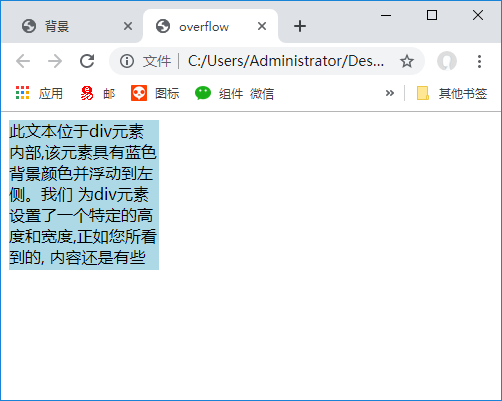This screenshot has width=502, height=401.
Task: Reload the current page
Action: click(87, 61)
